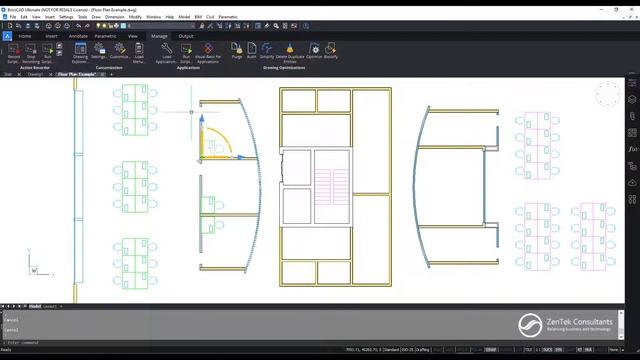Click the attachment clip icon in right sidebar
Viewport: 640px width, 360px height.
click(632, 116)
